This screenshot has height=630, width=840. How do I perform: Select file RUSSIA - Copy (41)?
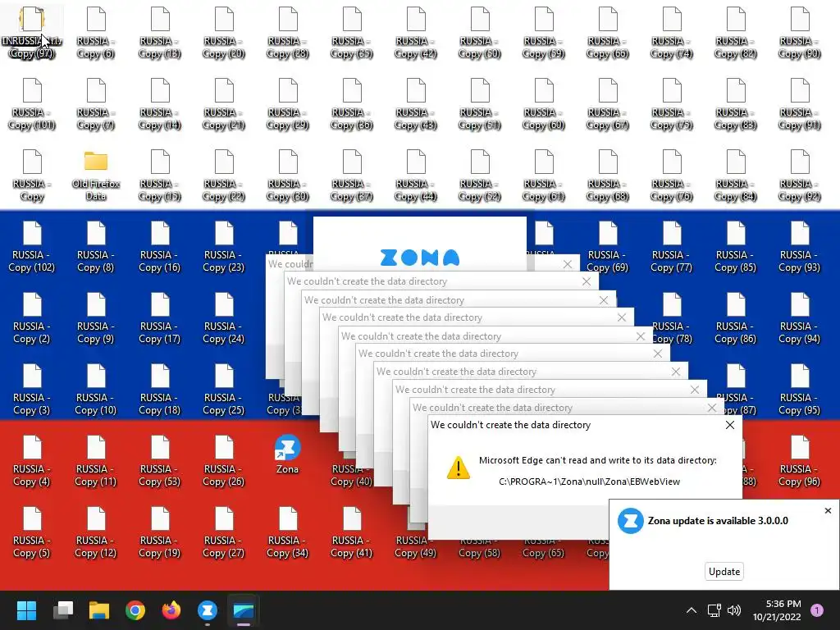pos(351,532)
